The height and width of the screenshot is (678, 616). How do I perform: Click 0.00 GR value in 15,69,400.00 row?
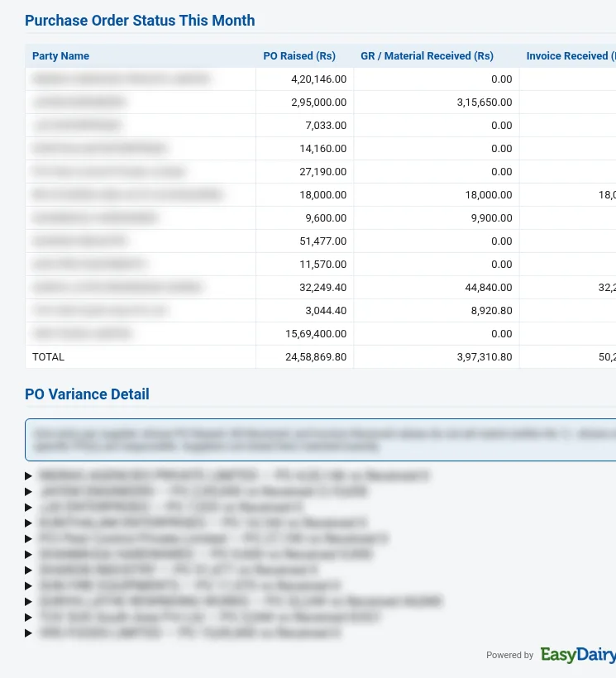pyautogui.click(x=501, y=334)
